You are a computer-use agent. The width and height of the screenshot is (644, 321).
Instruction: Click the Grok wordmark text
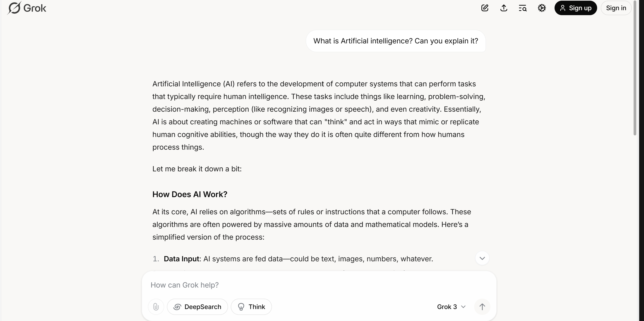click(35, 8)
